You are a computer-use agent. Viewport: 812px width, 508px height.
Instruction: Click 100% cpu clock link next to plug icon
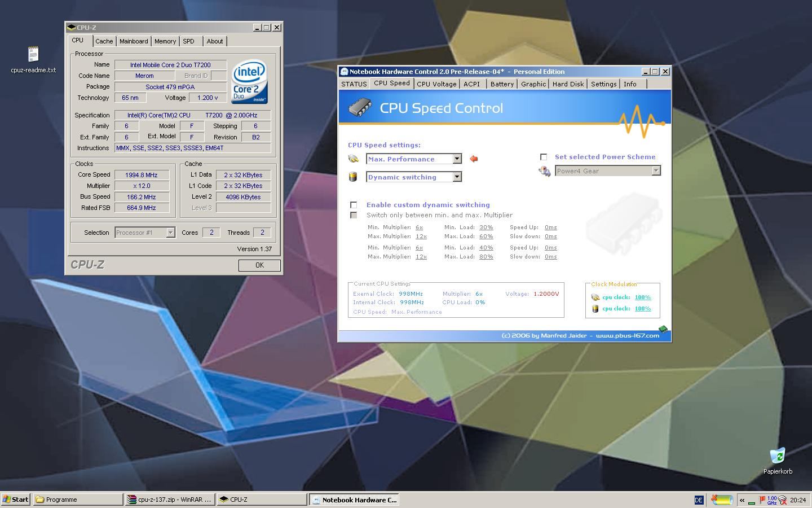[x=643, y=297]
